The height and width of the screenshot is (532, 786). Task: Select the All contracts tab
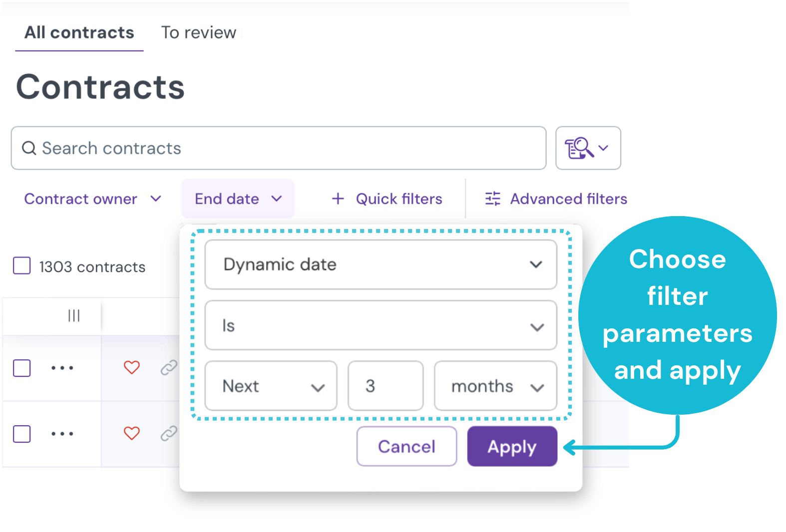tap(79, 32)
